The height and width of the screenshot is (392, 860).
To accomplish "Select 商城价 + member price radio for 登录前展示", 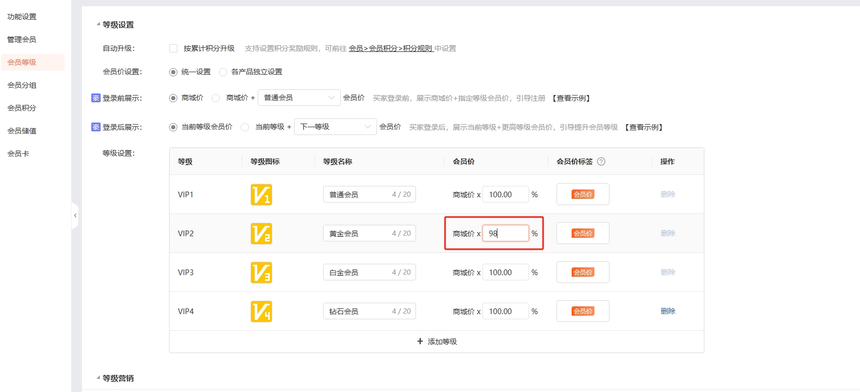I will [x=216, y=98].
